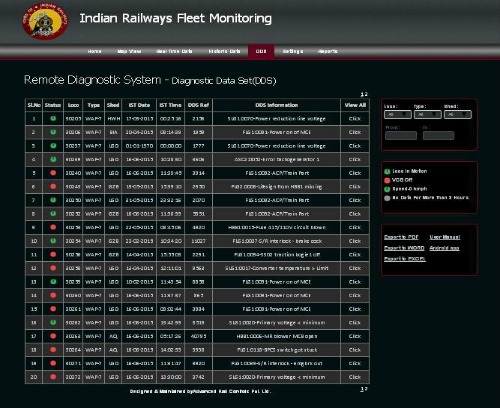Click the green status icon in row 13
This screenshot has height=408, width=500.
tap(53, 282)
